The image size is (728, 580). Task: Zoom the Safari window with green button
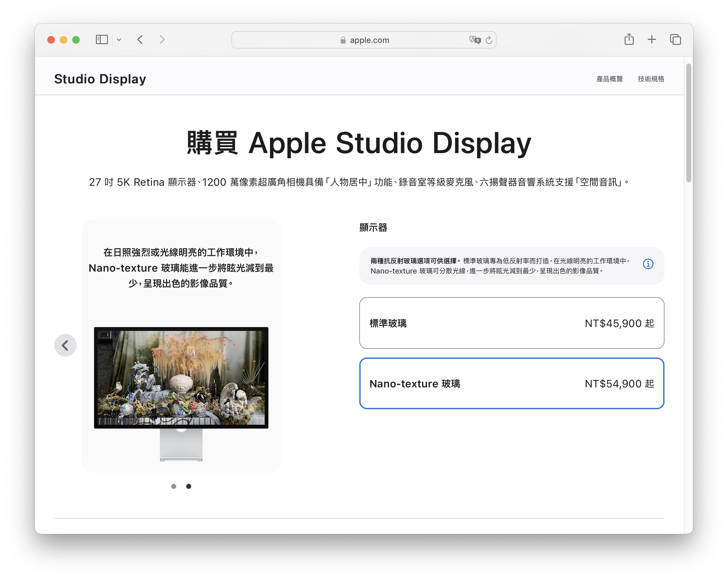76,40
